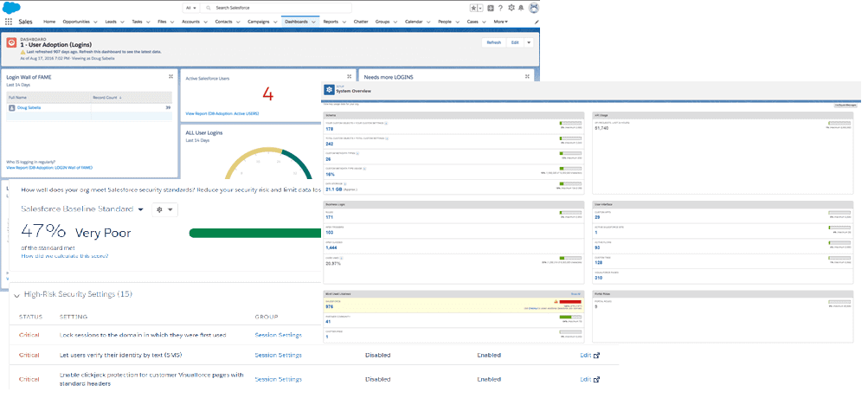The width and height of the screenshot is (868, 411).
Task: Click the 1,444 Apex Classes value
Action: (332, 247)
